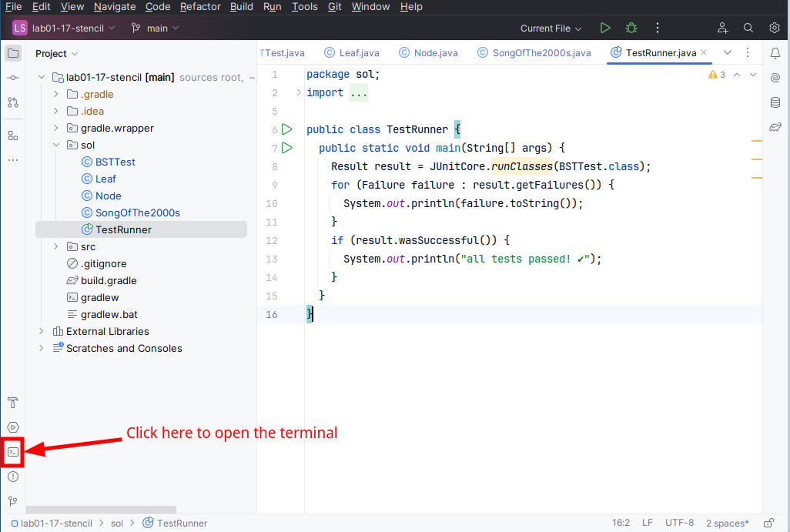
Task: Expand the gradle.wrapper folder
Action: pyautogui.click(x=56, y=128)
